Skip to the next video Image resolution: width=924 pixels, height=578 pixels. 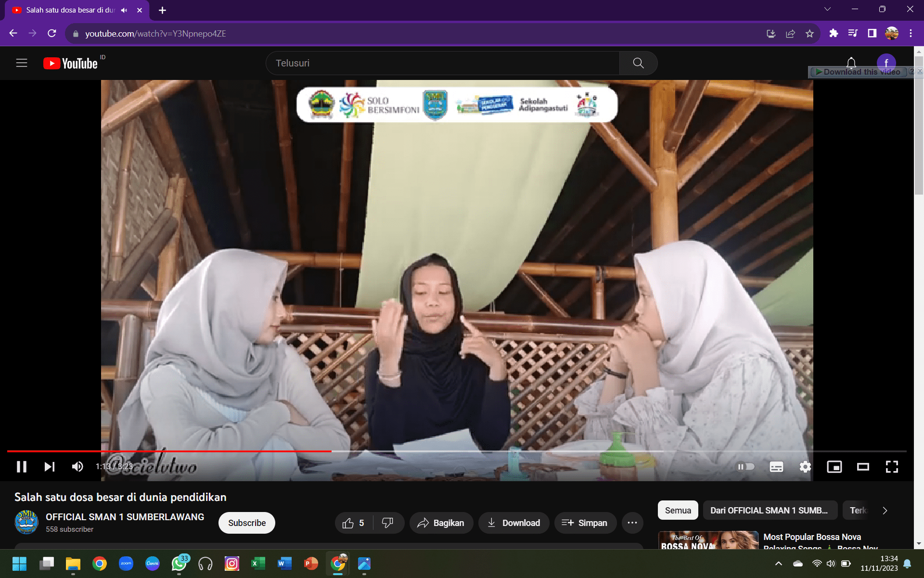[x=50, y=466]
